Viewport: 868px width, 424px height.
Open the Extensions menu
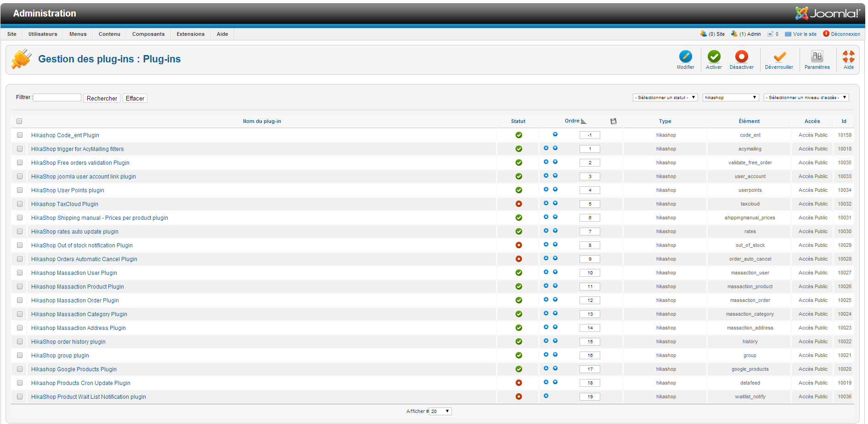tap(191, 34)
